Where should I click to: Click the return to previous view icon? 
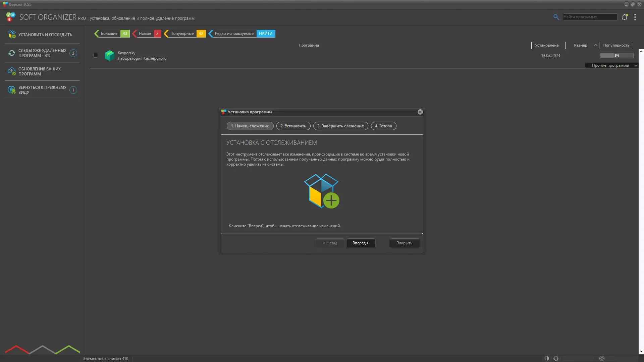pos(12,90)
